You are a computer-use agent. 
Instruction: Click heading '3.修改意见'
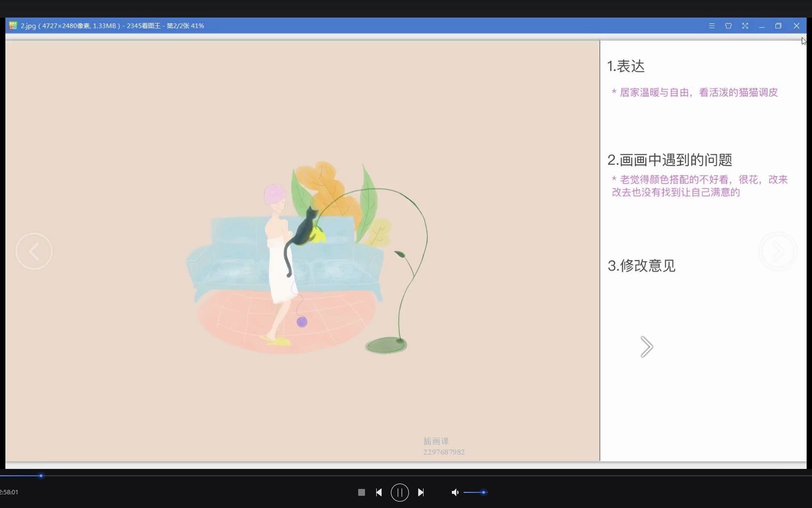[x=641, y=266]
